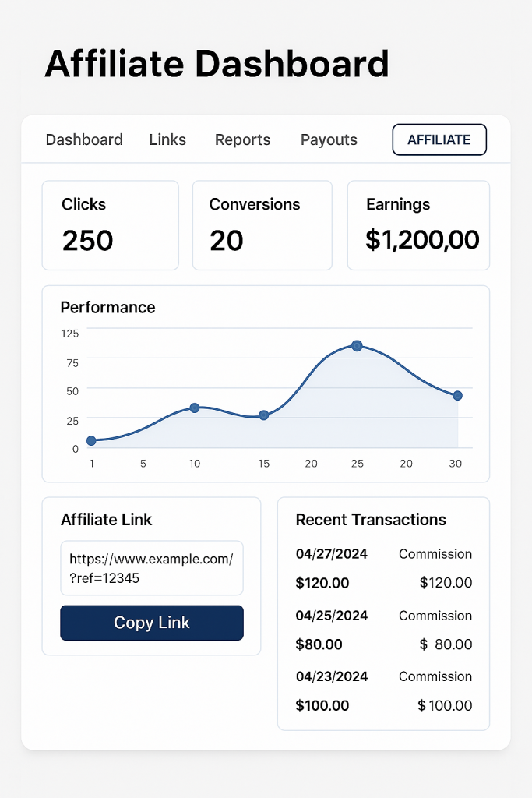Open the Payouts tab
Image resolution: width=532 pixels, height=798 pixels.
tap(329, 140)
